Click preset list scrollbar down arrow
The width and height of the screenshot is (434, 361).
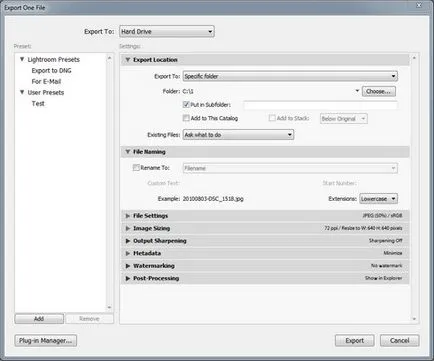click(109, 307)
